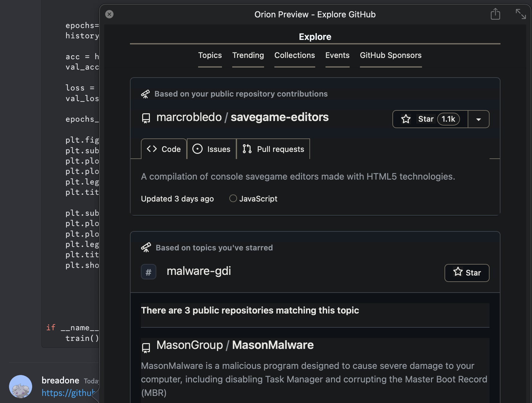Open the star list dropdown arrow
The height and width of the screenshot is (403, 532).
[x=478, y=119]
